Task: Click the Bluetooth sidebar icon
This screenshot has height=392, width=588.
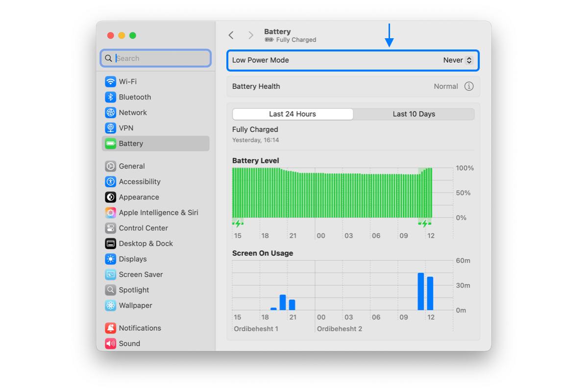Action: click(x=111, y=97)
